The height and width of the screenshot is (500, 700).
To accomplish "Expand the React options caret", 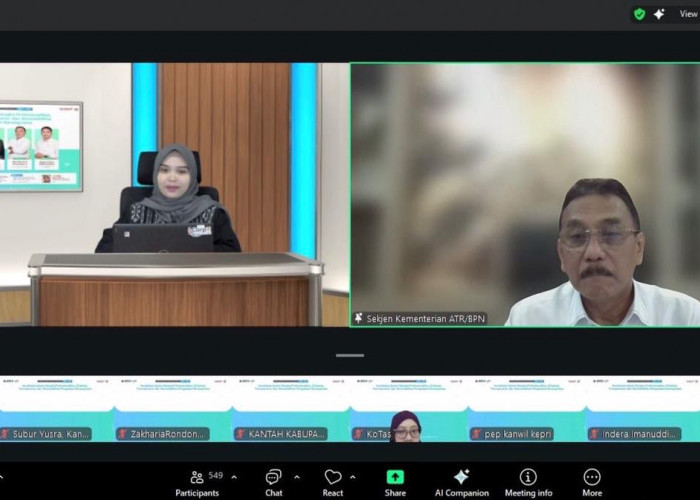I will (353, 477).
